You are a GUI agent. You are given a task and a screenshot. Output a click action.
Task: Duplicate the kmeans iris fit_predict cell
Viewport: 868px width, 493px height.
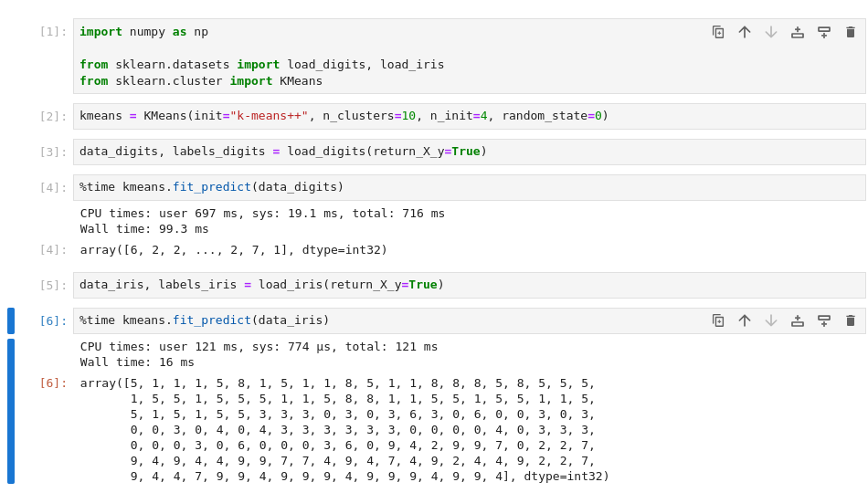(718, 320)
